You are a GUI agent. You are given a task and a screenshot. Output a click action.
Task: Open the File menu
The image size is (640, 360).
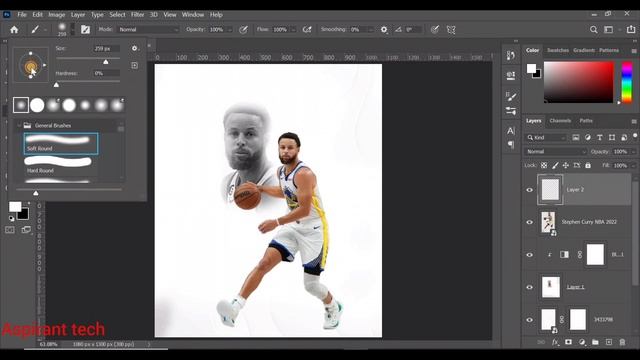22,15
